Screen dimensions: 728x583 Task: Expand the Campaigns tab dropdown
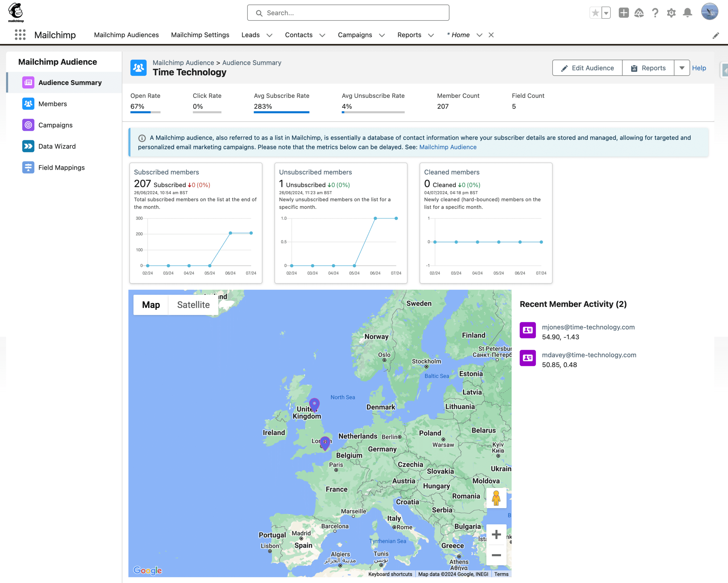[382, 35]
